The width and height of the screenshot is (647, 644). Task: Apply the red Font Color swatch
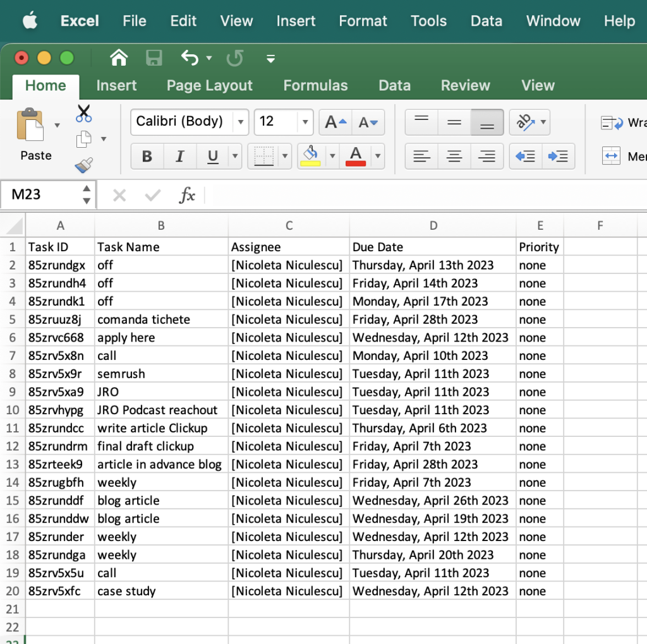[x=356, y=156]
